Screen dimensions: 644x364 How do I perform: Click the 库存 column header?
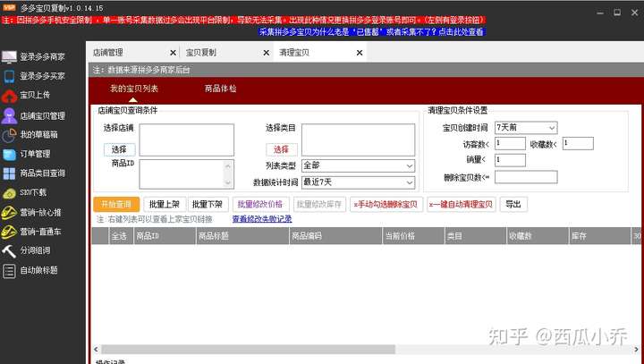click(x=599, y=236)
